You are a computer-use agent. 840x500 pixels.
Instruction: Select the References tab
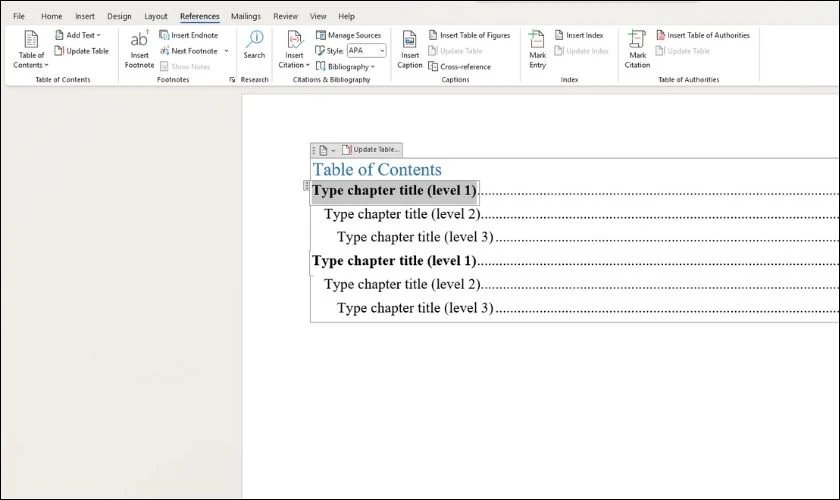point(200,16)
